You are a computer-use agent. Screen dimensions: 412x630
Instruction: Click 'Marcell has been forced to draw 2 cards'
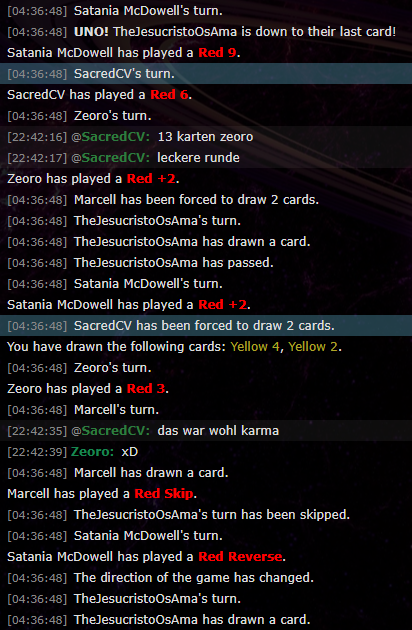coord(197,199)
